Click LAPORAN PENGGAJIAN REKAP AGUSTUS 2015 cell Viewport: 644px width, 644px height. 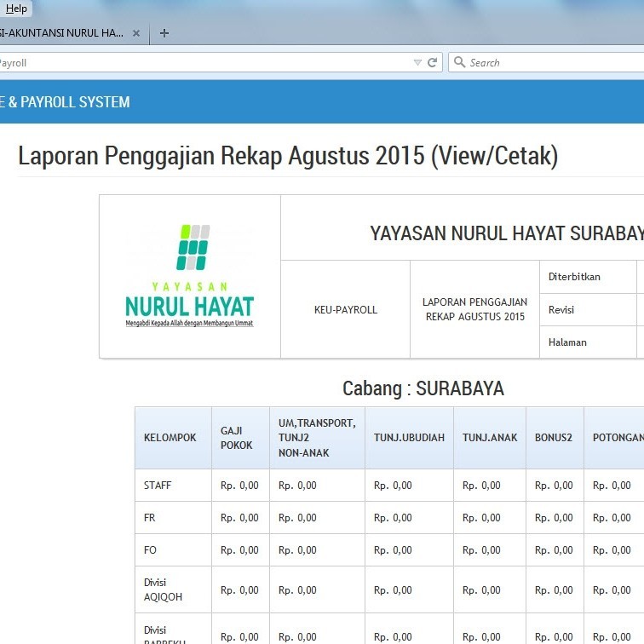[x=474, y=309]
